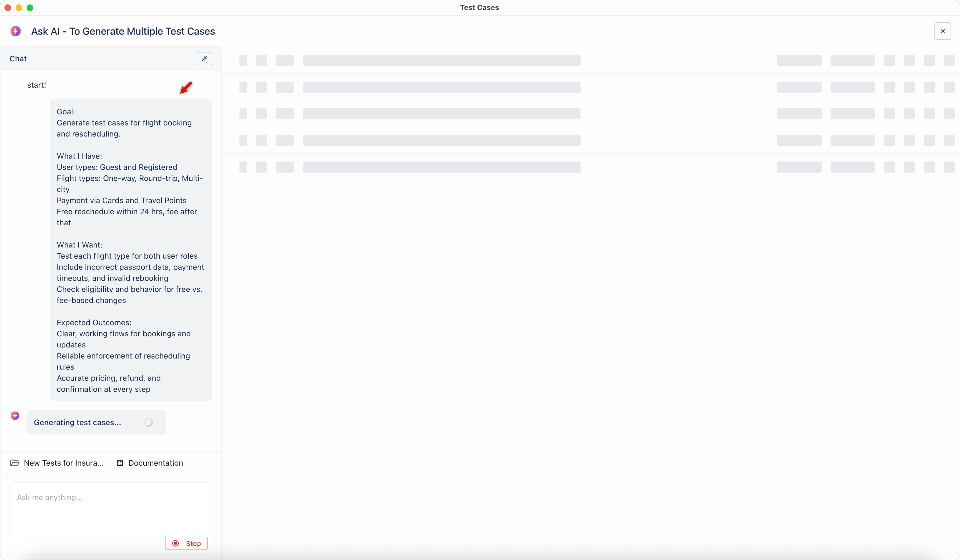This screenshot has width=960, height=560.
Task: Open the New Tests for Insura item
Action: point(63,463)
